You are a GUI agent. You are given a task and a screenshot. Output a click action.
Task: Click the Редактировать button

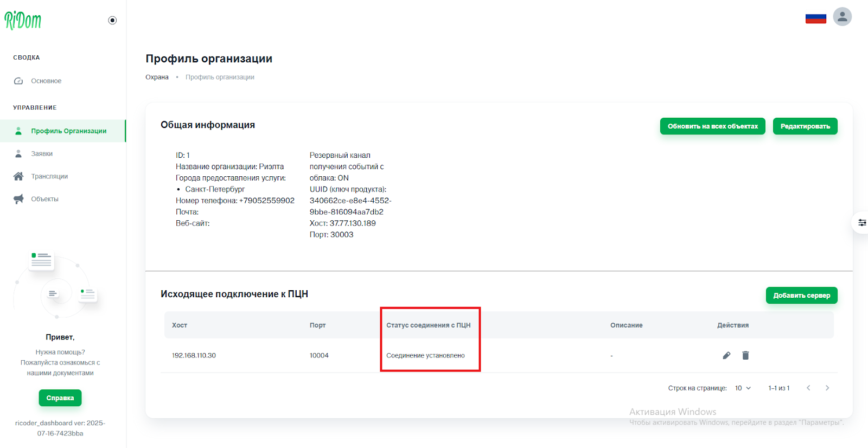pos(805,126)
